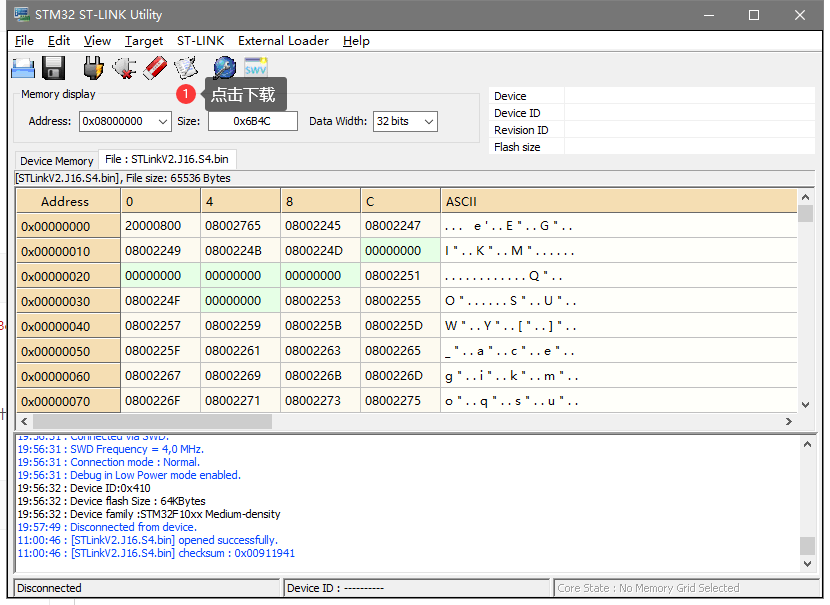The height and width of the screenshot is (605, 830).
Task: Open the ST-LINK menu
Action: 201,41
